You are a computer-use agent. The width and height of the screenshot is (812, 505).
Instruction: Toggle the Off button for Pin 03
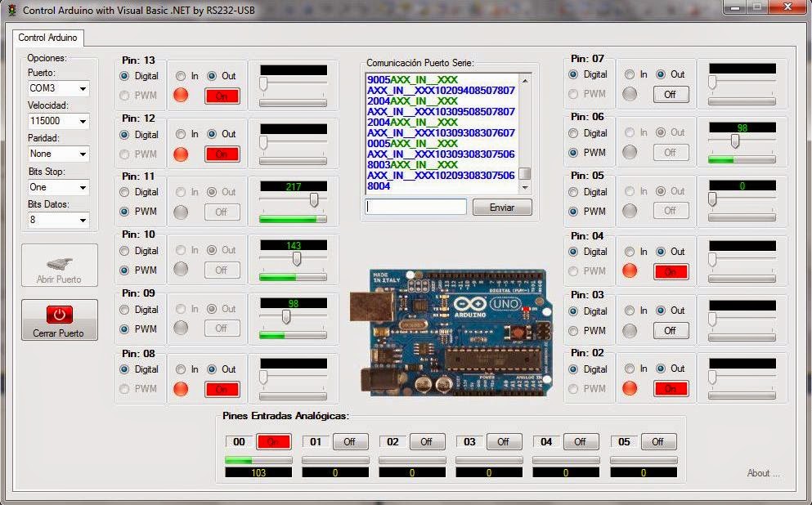670,330
